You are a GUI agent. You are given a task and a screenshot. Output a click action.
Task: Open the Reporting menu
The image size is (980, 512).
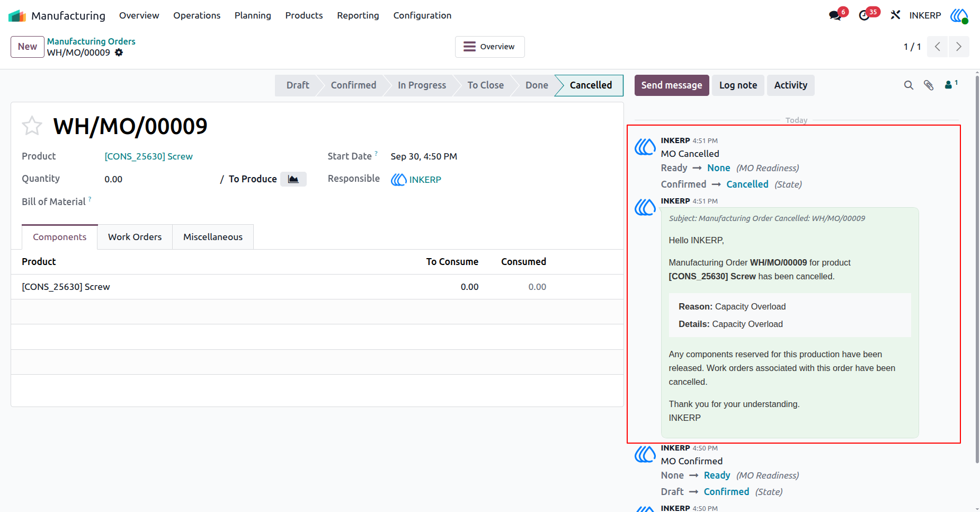(358, 15)
